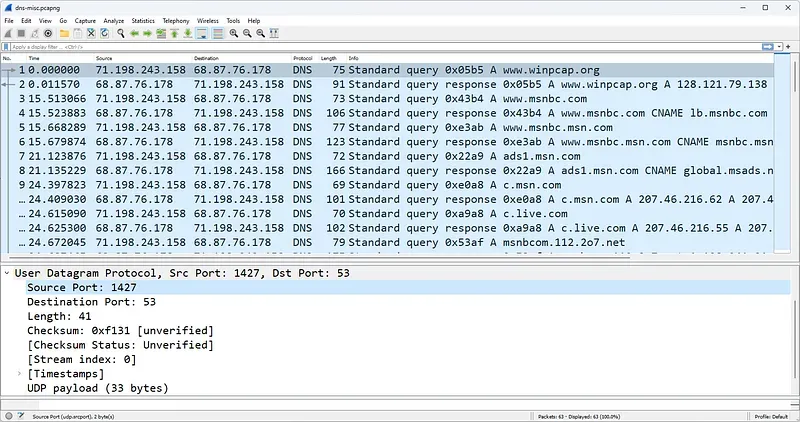Open the Go menu
The height and width of the screenshot is (422, 800).
(63, 21)
